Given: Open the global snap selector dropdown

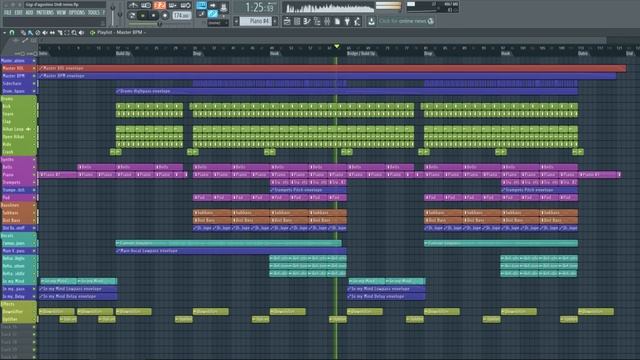Looking at the screenshot, I should pos(217,23).
